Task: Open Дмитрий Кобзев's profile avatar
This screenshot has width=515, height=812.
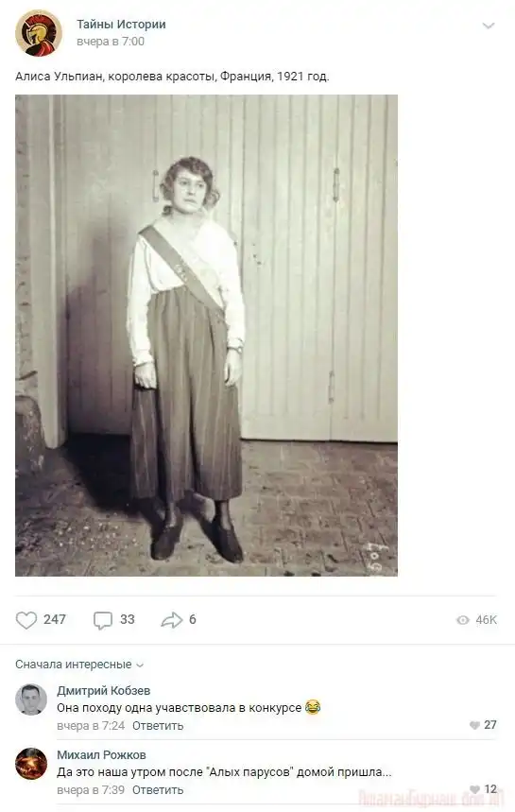Action: [31, 700]
